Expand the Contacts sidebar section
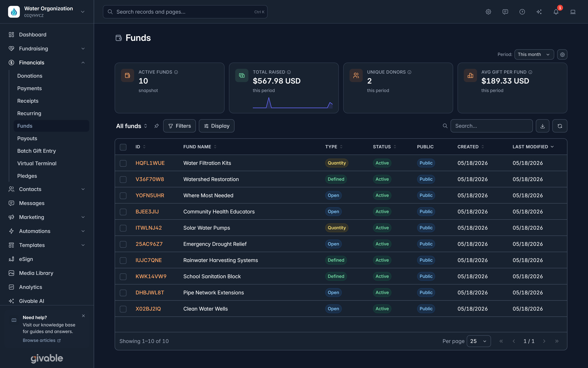588x368 pixels. [47, 189]
